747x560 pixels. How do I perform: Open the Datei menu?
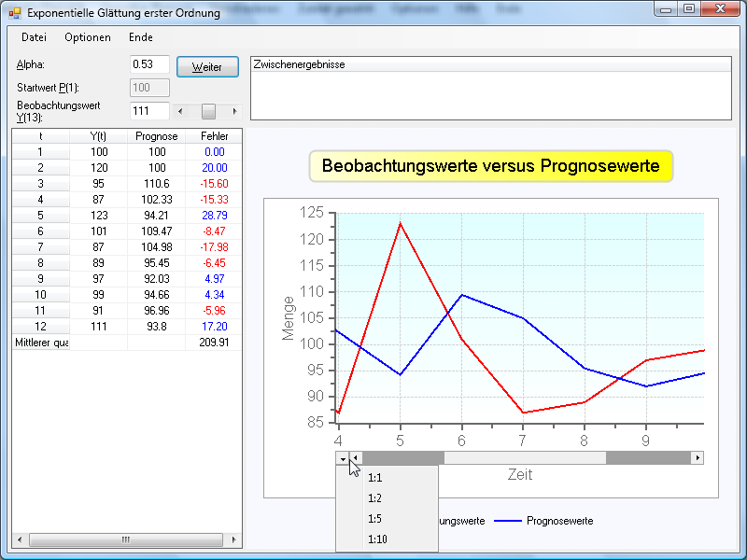34,37
